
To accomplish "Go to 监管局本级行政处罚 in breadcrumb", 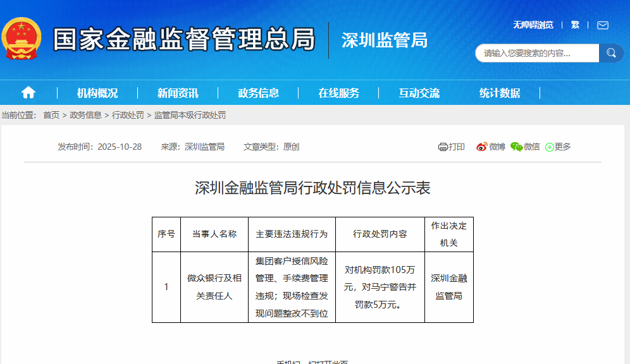I will (190, 115).
